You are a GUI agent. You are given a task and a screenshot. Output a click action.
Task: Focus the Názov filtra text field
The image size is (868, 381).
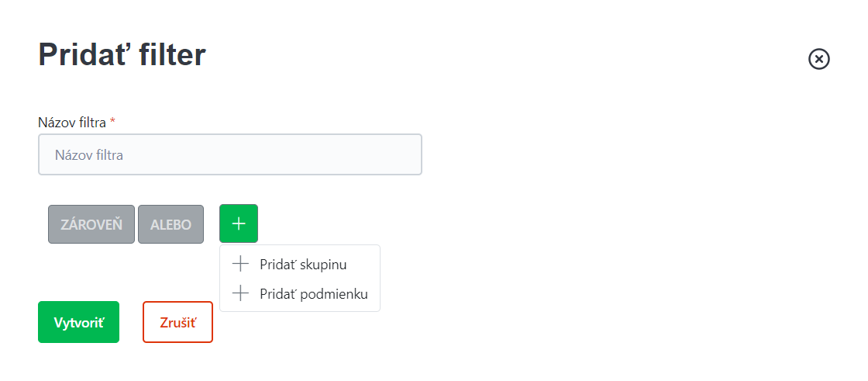tap(230, 154)
